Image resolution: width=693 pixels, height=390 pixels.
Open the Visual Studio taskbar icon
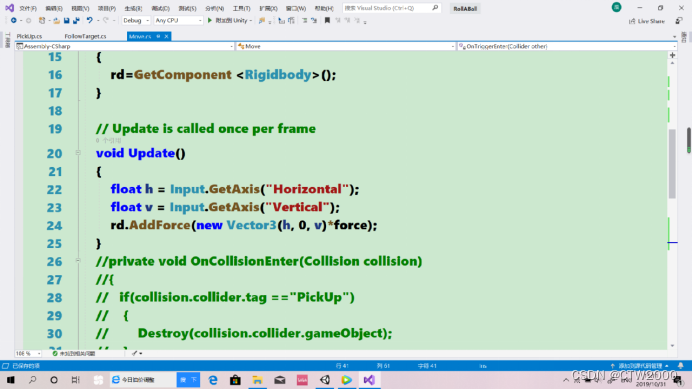[x=369, y=380]
